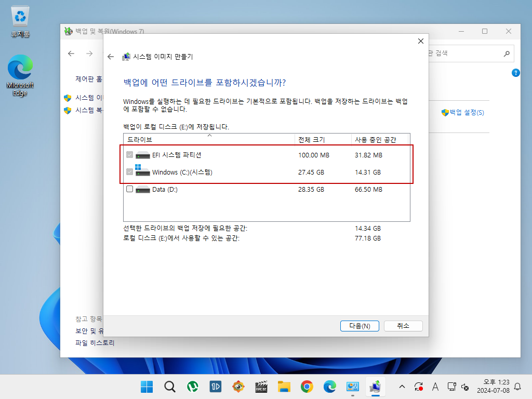532x399 pixels.
Task: Navigate back in the Backup and Restore window
Action: pos(71,54)
